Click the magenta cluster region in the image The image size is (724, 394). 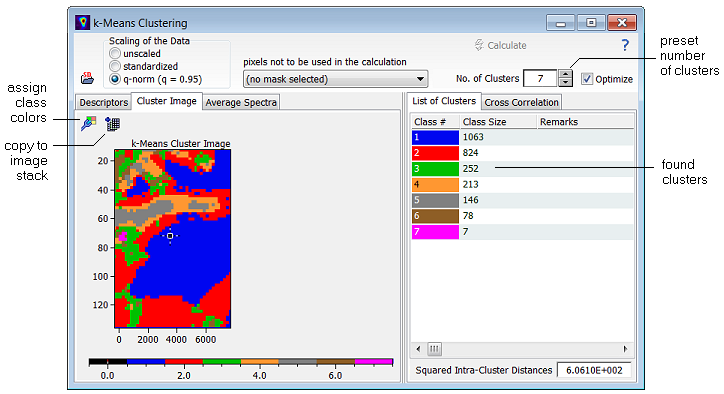click(x=122, y=236)
